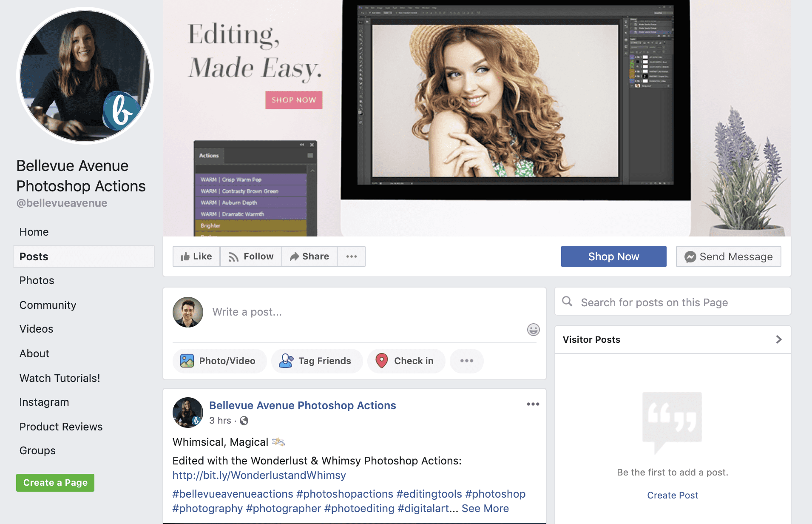Click your profile avatar in composer
The width and height of the screenshot is (812, 524).
coord(188,312)
